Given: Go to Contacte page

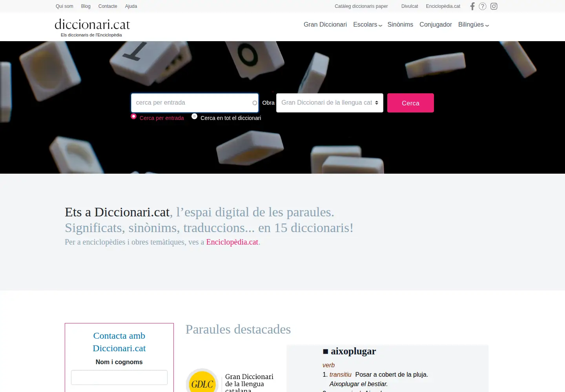Looking at the screenshot, I should pos(108,6).
